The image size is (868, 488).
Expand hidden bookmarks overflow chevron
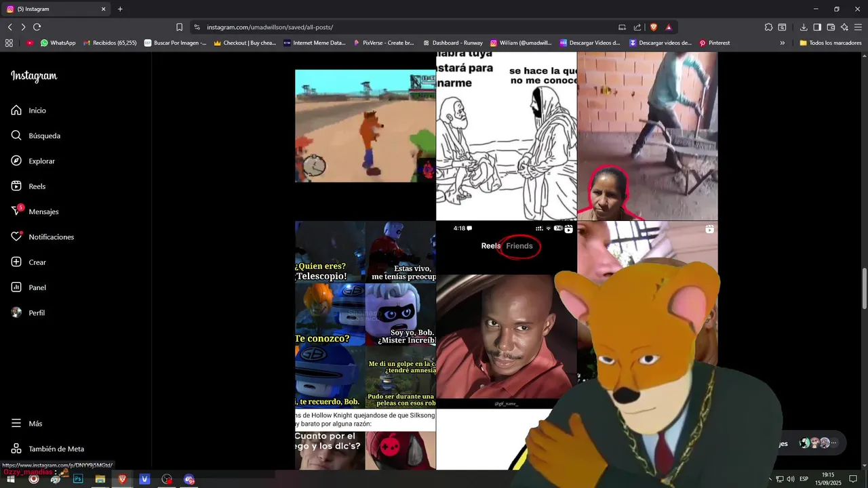pyautogui.click(x=782, y=43)
